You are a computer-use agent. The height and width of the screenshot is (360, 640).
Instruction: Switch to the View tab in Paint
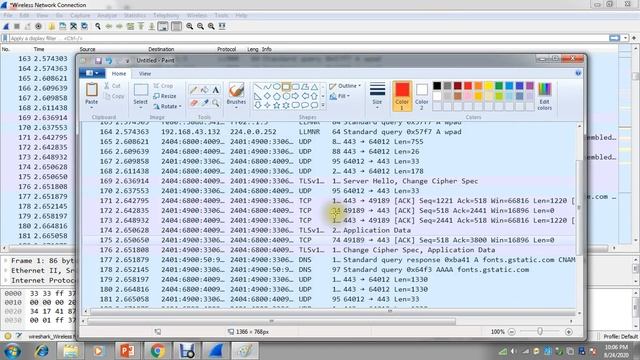point(145,73)
